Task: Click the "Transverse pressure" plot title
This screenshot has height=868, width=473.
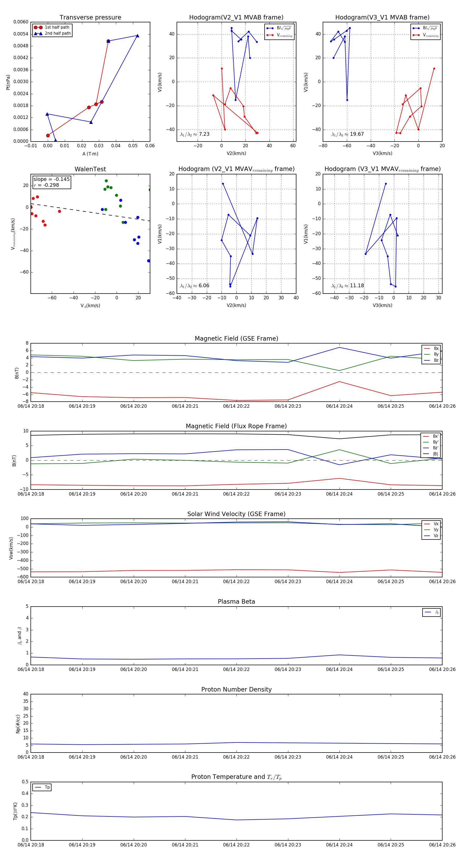Action: pyautogui.click(x=90, y=18)
